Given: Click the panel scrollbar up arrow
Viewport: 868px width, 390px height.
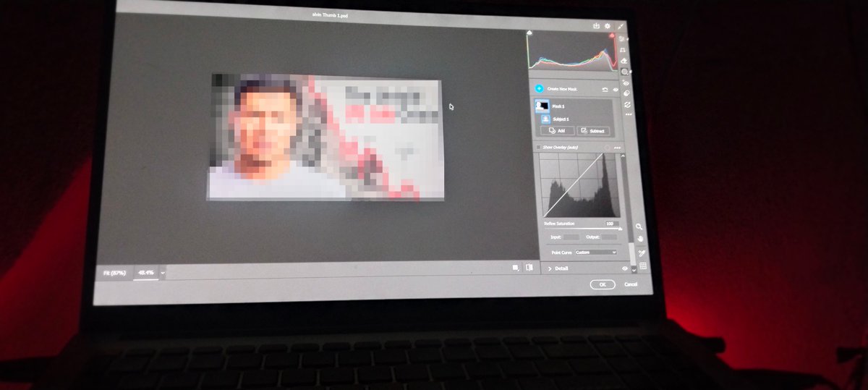Looking at the screenshot, I should pyautogui.click(x=623, y=156).
